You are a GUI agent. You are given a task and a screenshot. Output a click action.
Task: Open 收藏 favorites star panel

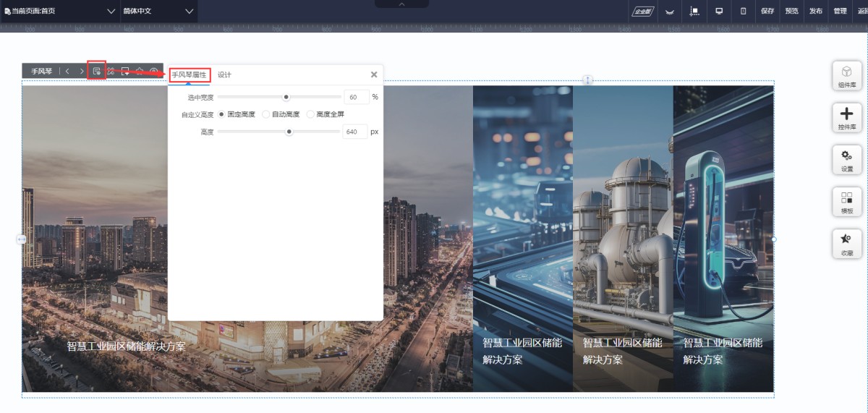[846, 243]
